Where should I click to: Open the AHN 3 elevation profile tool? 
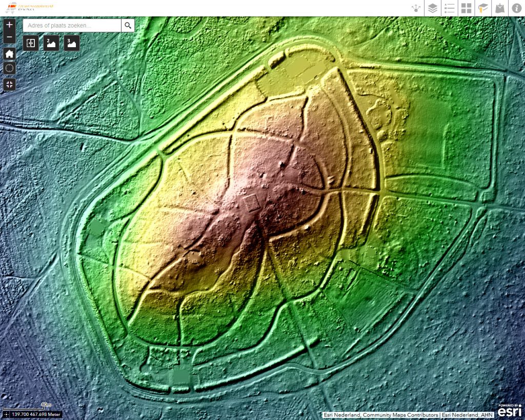tap(71, 43)
